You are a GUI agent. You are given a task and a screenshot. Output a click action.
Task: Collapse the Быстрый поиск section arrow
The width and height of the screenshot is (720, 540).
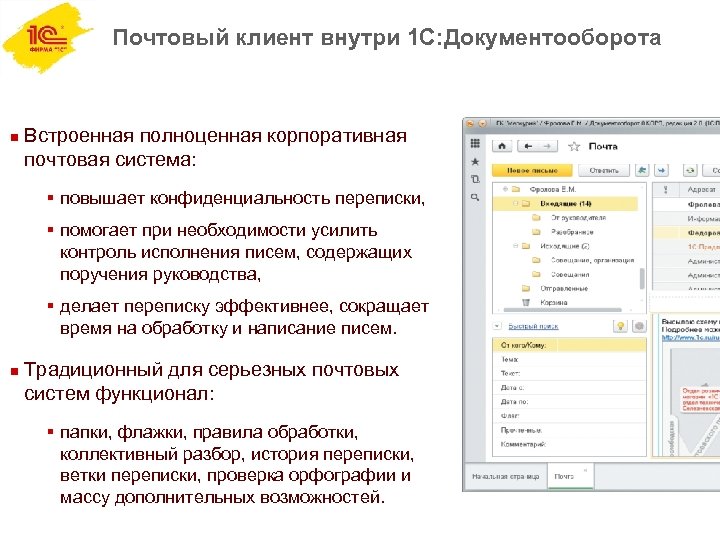coord(497,326)
